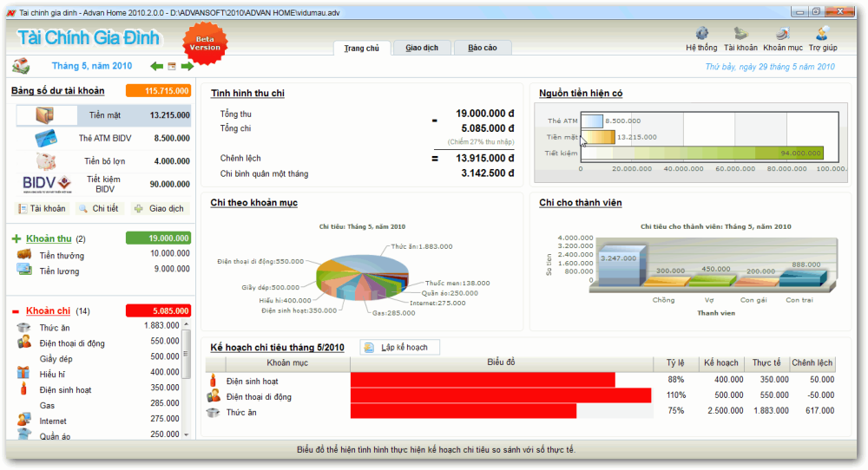Click the candle icon in spending plan table
The height and width of the screenshot is (470, 868).
[214, 381]
